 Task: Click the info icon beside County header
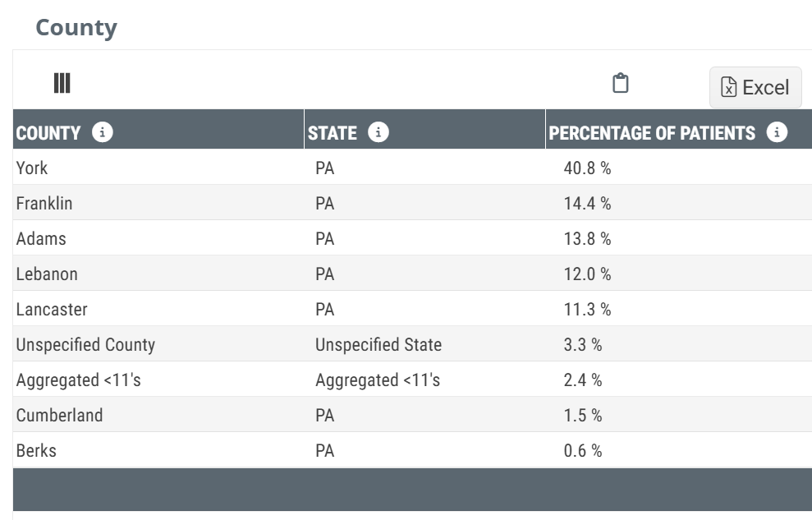[103, 132]
